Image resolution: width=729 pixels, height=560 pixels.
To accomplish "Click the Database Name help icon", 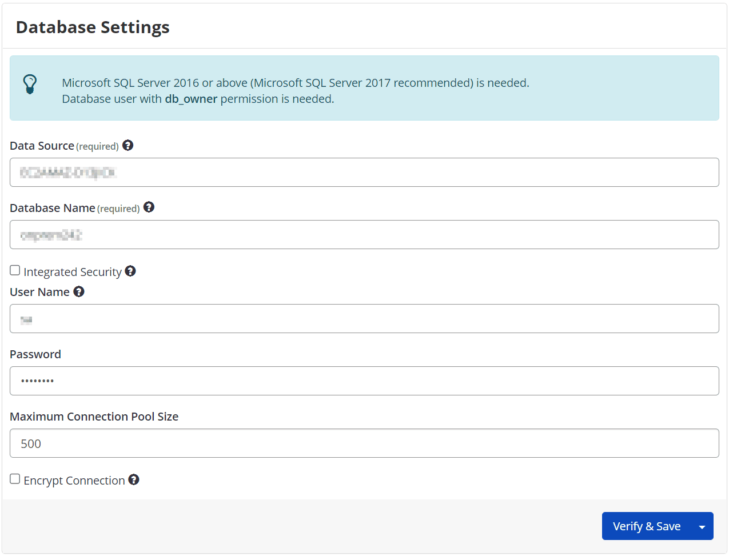I will 149,207.
